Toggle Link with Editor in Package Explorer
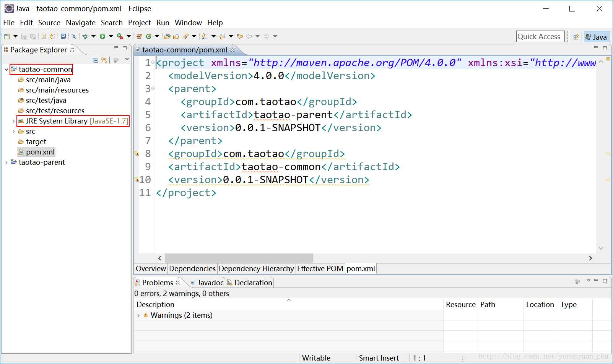Viewport: 613px width, 364px height. [x=104, y=60]
